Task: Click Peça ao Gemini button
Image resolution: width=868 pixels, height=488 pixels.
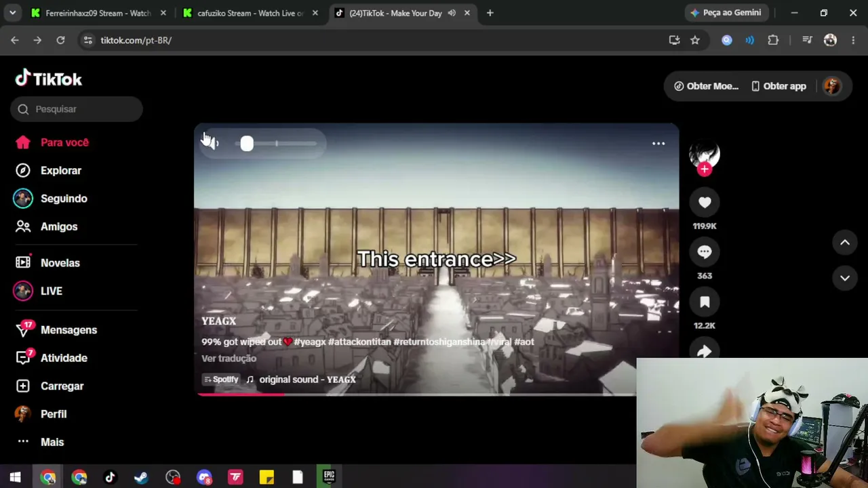Action: (x=726, y=13)
